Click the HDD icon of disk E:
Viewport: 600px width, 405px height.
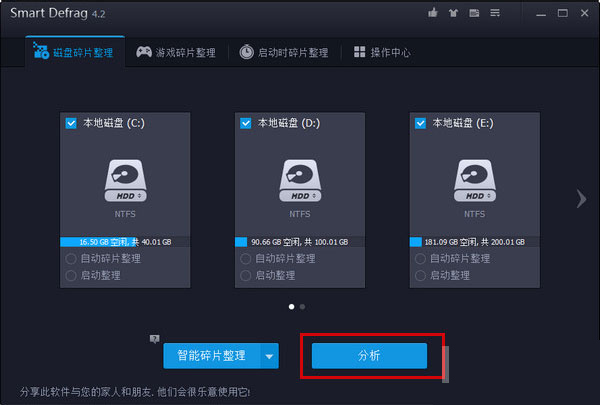(x=475, y=180)
